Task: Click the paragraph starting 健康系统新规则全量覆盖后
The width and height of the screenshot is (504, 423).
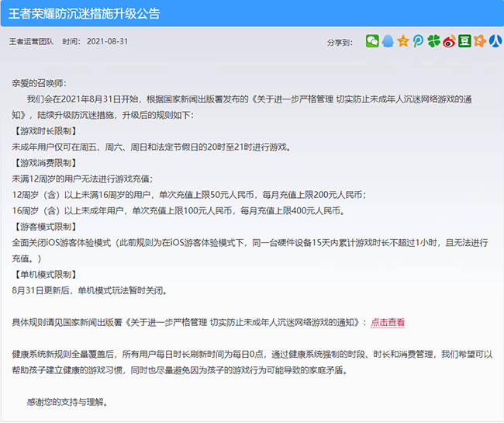Action: 252,362
